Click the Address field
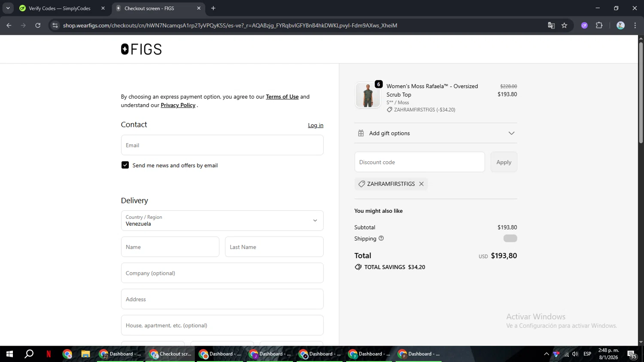 click(222, 299)
